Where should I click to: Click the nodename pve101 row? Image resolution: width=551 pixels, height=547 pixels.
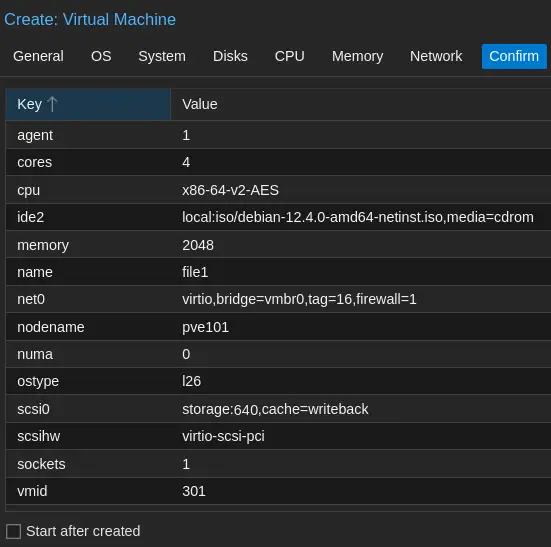coord(278,327)
